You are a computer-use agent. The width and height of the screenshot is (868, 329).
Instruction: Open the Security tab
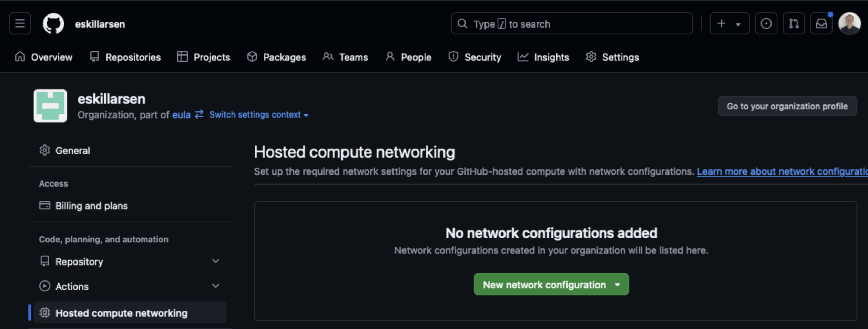pos(474,57)
